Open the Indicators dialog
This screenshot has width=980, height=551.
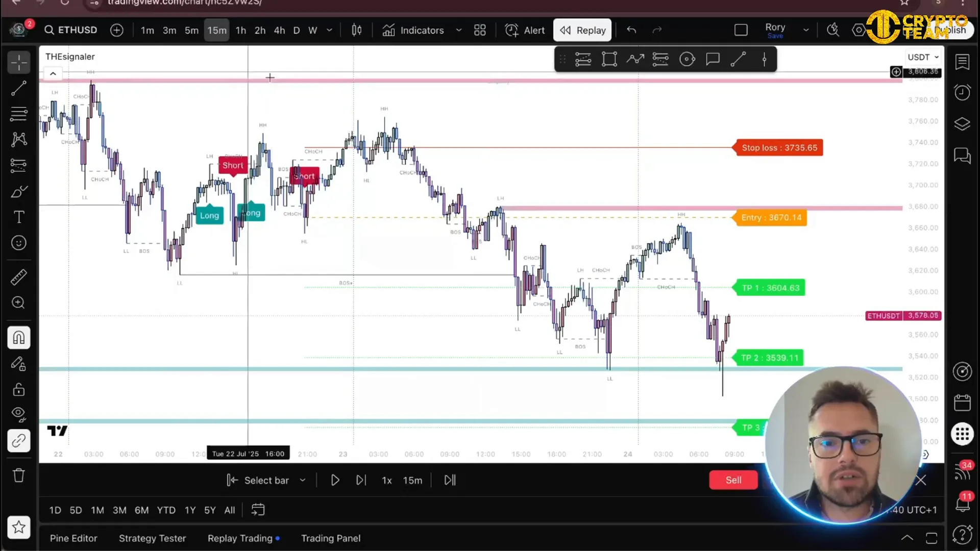pos(413,30)
